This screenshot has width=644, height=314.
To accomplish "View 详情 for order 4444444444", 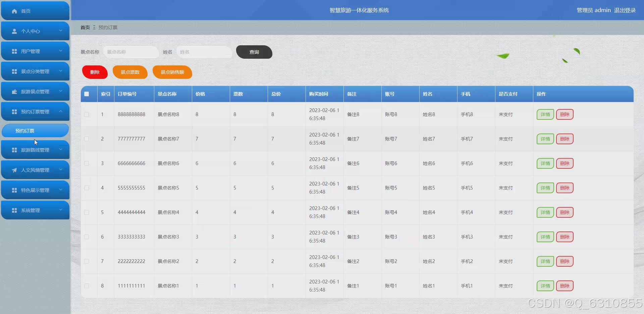I will [545, 212].
